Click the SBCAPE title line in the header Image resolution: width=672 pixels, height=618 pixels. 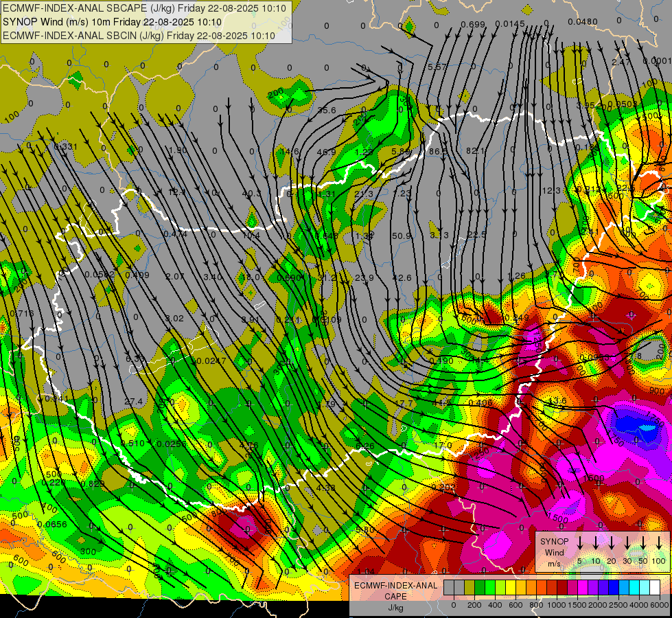[144, 8]
